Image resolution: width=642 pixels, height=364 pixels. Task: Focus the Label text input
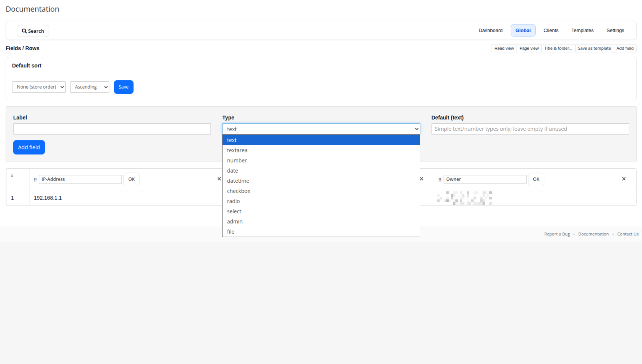click(x=112, y=129)
